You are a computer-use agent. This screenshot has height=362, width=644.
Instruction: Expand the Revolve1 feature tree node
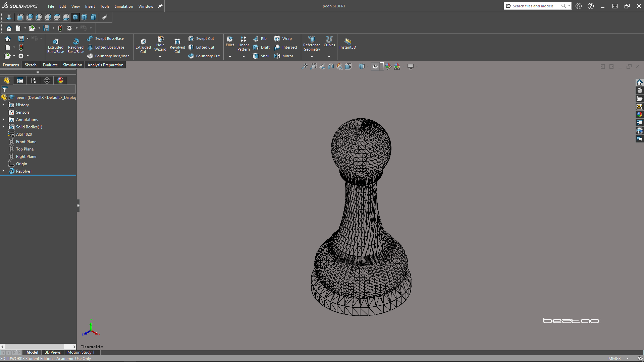(3, 171)
